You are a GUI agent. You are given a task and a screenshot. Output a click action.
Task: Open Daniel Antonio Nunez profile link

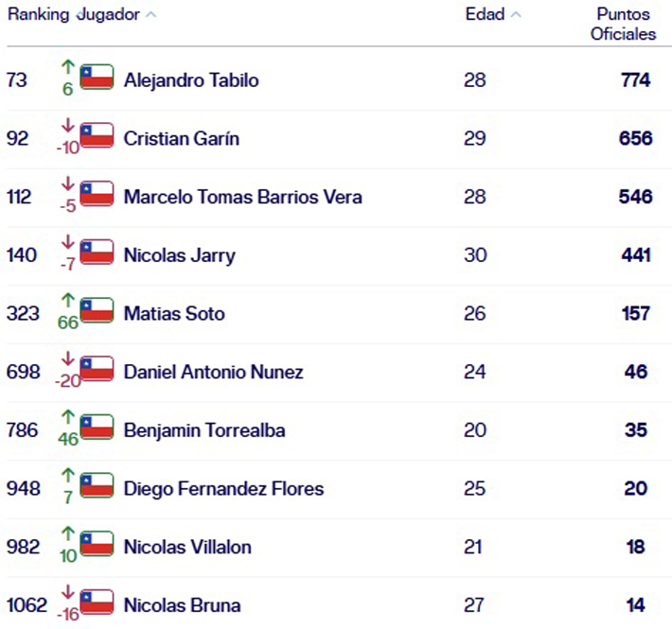tap(213, 372)
